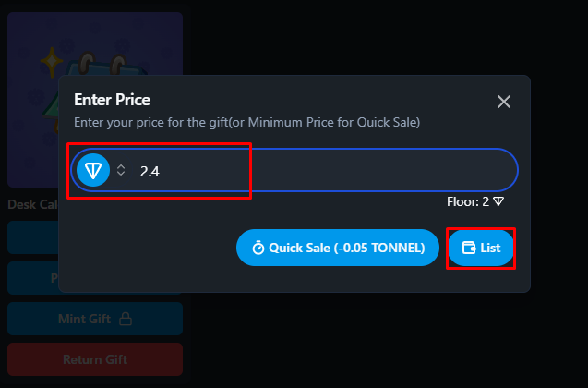Close the Enter Price dialog
Viewport: 588px width, 388px height.
[x=504, y=102]
